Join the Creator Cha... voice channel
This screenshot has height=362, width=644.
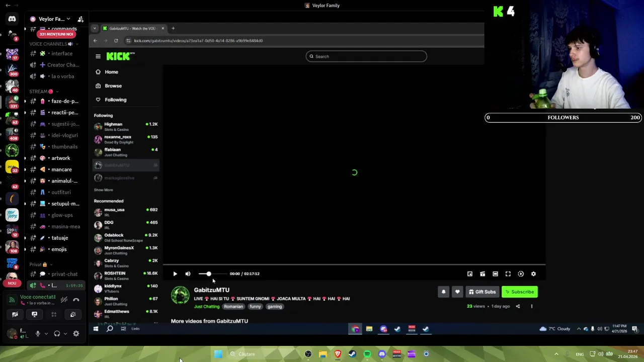(x=56, y=65)
